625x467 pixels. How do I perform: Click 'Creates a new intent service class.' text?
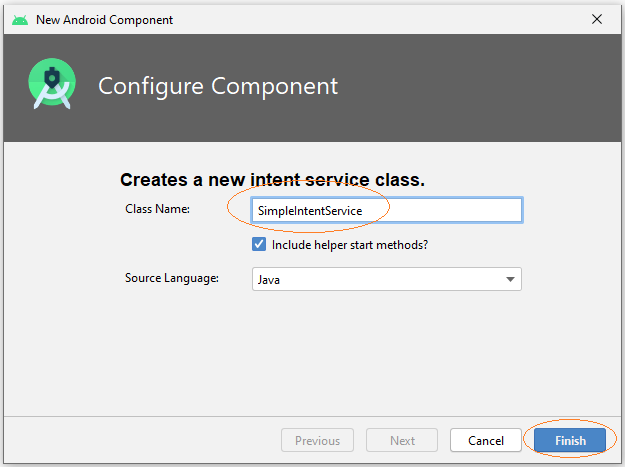(273, 180)
